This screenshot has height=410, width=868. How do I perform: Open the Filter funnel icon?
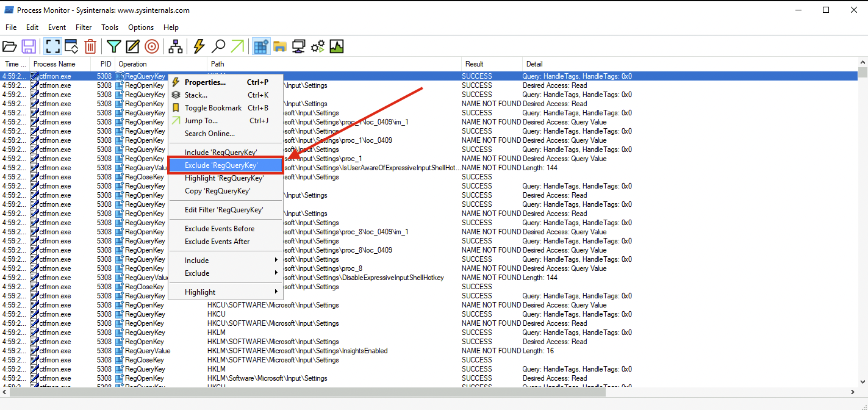click(x=113, y=46)
